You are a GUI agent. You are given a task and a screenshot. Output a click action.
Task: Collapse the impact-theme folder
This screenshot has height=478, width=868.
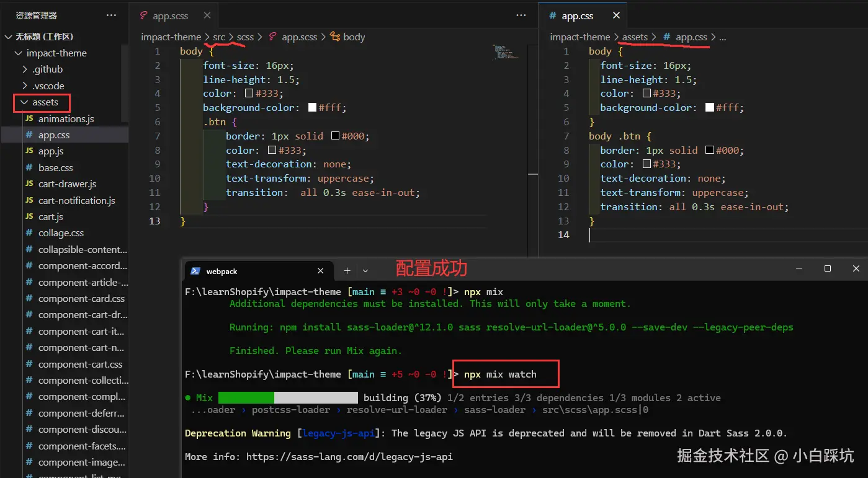18,53
